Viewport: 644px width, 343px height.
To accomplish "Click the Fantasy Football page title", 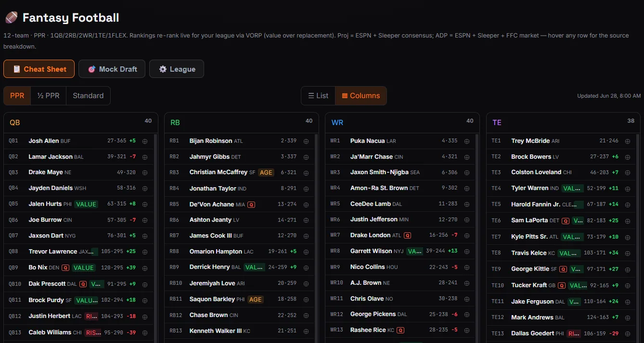I will tap(71, 18).
